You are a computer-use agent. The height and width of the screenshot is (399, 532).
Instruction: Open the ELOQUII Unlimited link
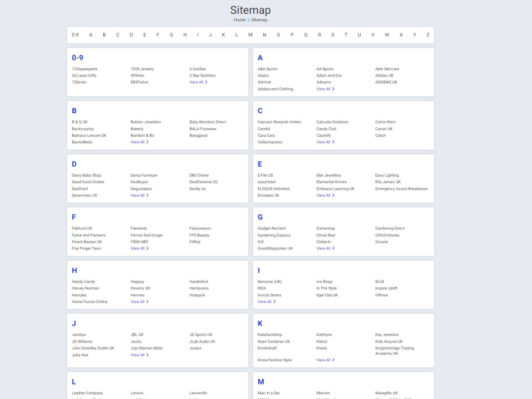coord(273,189)
